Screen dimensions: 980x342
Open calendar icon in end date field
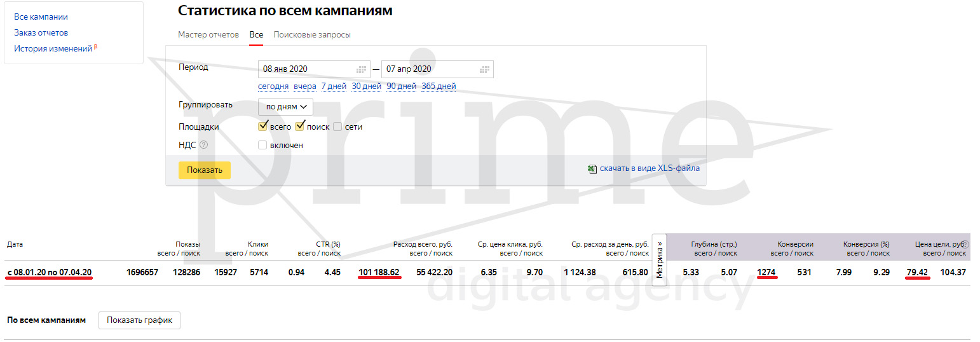[484, 69]
